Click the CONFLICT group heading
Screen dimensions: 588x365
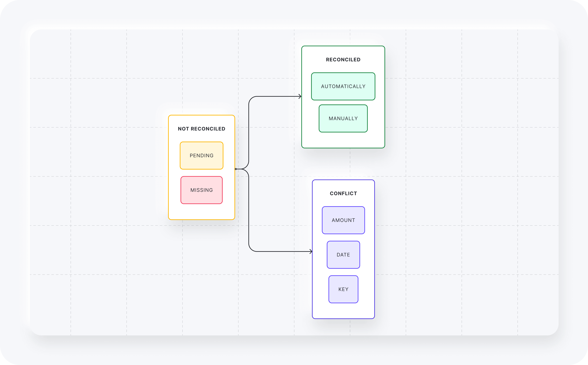coord(343,193)
